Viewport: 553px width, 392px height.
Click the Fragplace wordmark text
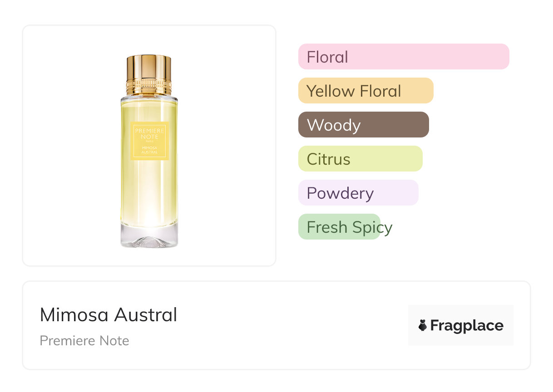coord(467,325)
